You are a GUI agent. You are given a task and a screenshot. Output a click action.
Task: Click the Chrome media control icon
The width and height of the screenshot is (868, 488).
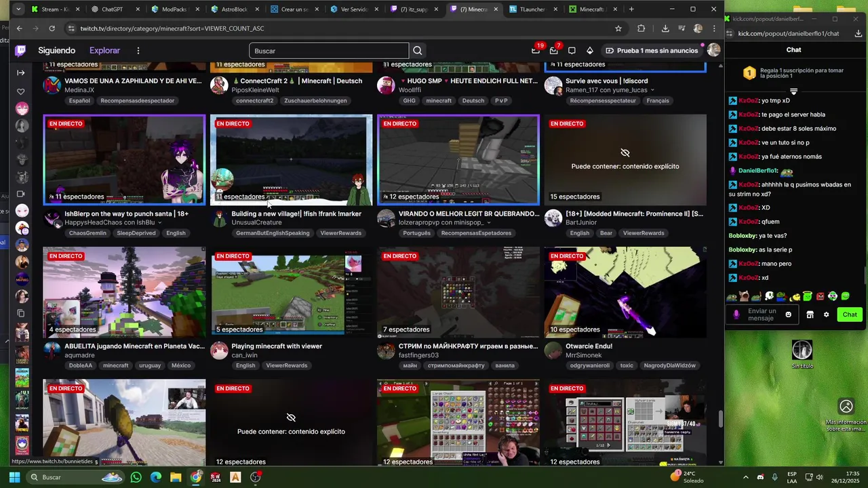coord(682,28)
